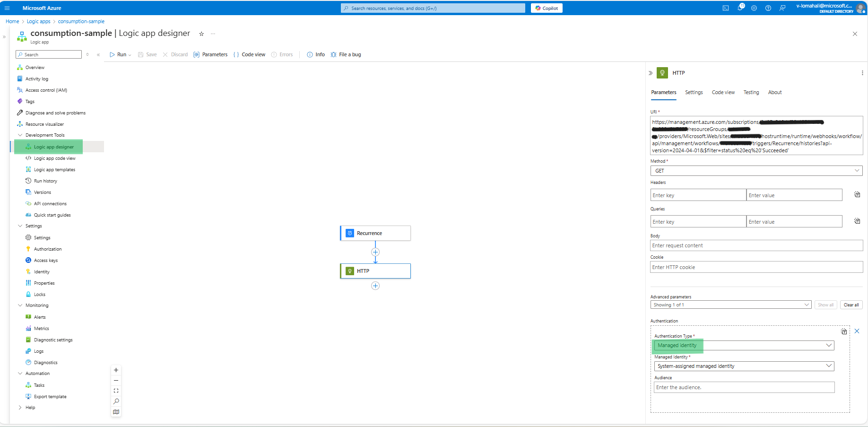The image size is (868, 427).
Task: Add a new step below HTTP action
Action: pyautogui.click(x=375, y=286)
